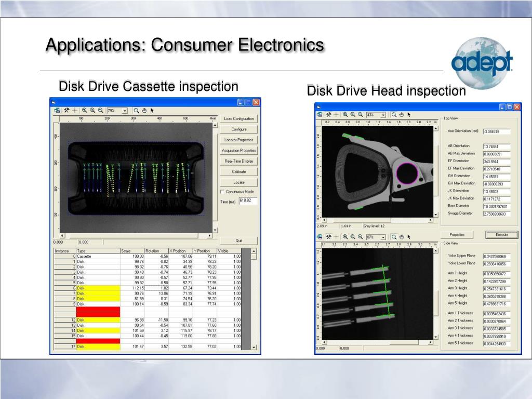
Task: Select hand pan tool in Top View toolbar
Action: pyautogui.click(x=402, y=115)
